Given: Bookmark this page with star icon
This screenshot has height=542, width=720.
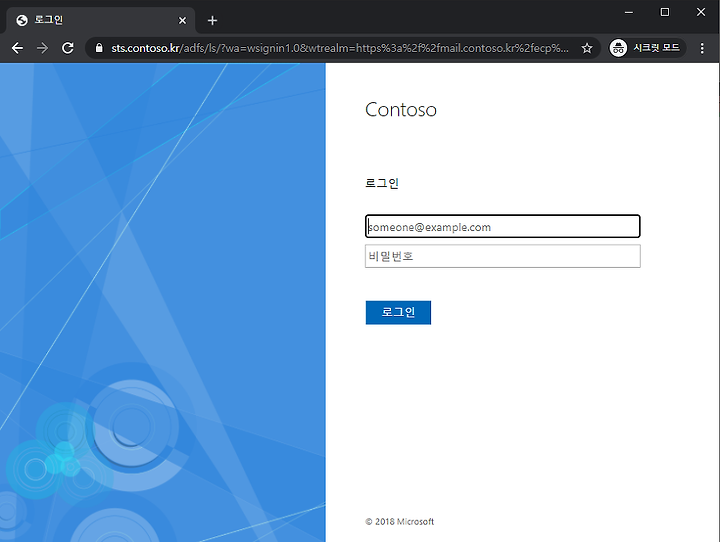Looking at the screenshot, I should click(587, 48).
